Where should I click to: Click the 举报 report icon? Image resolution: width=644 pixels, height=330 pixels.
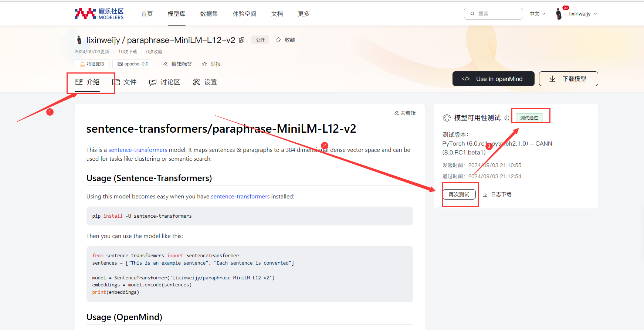click(x=204, y=64)
